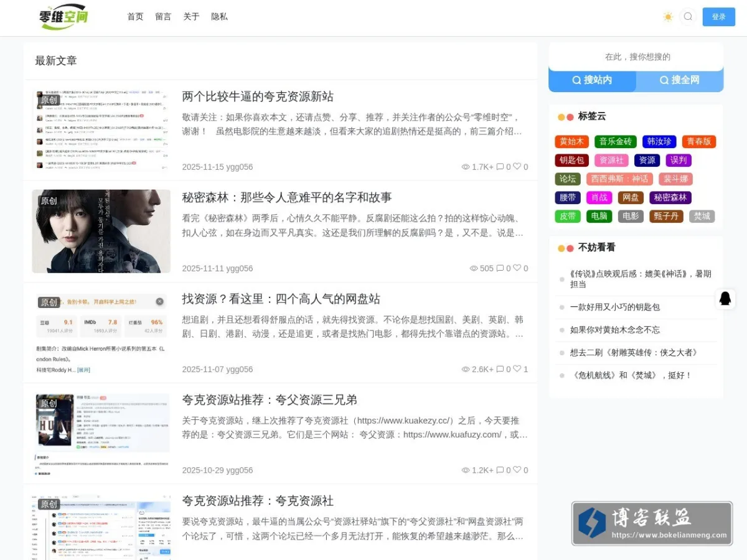Click heart icon on 夸父资源三兄弟 article

[517, 470]
